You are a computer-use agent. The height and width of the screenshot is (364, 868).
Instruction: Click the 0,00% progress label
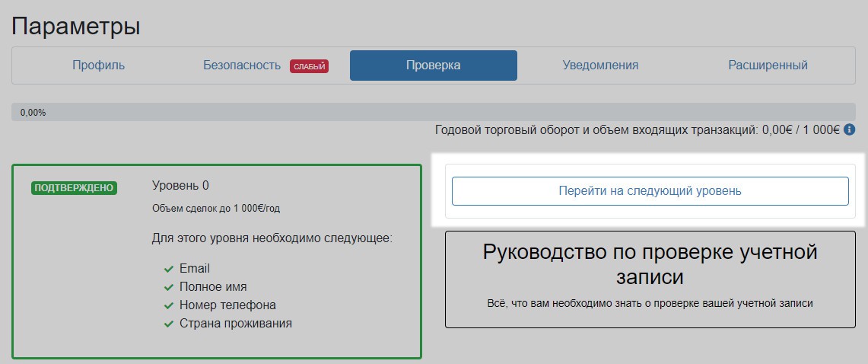click(x=33, y=113)
